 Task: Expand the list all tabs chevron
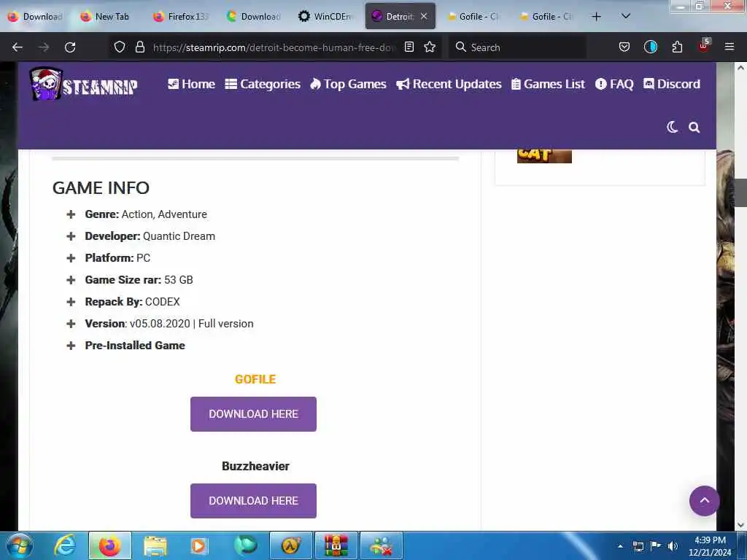click(x=626, y=16)
